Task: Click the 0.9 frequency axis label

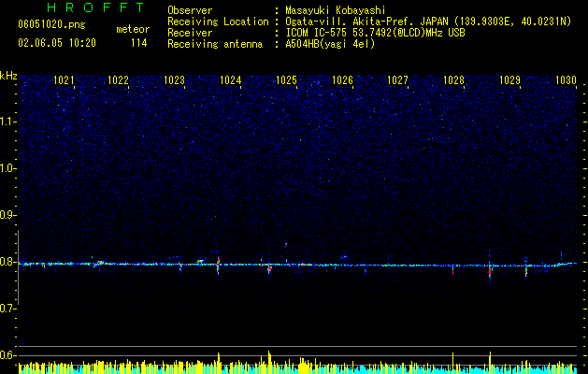Action: point(8,215)
